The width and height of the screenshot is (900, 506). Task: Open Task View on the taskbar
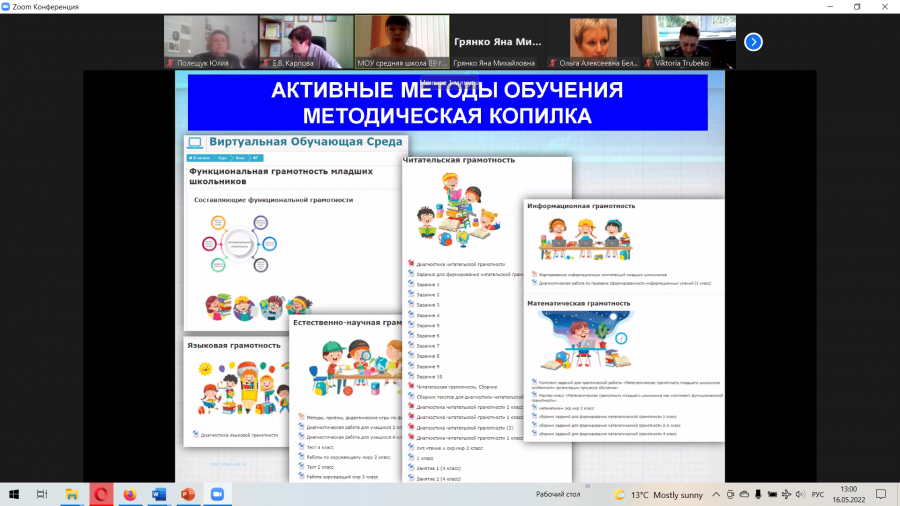(42, 494)
